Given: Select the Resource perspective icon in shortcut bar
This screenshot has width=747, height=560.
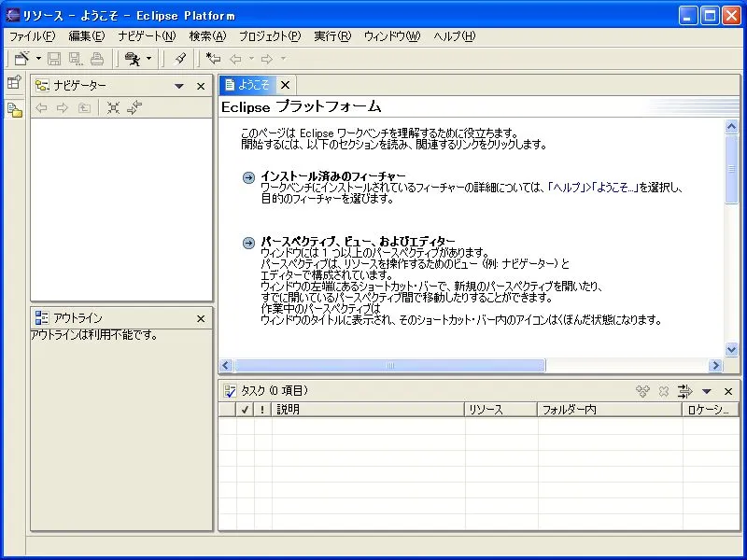Looking at the screenshot, I should tap(14, 110).
